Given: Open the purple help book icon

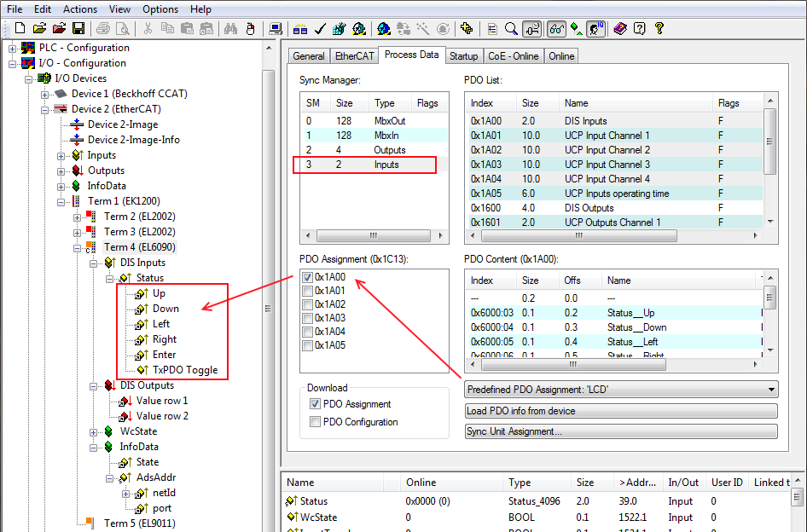Looking at the screenshot, I should pyautogui.click(x=620, y=28).
